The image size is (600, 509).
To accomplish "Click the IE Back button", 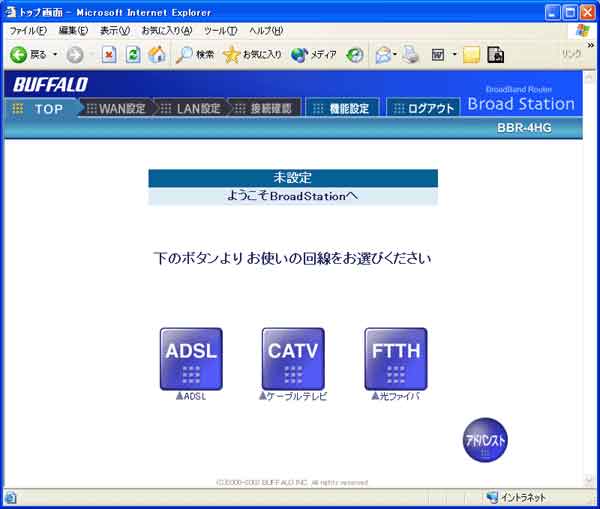I will tap(28, 55).
